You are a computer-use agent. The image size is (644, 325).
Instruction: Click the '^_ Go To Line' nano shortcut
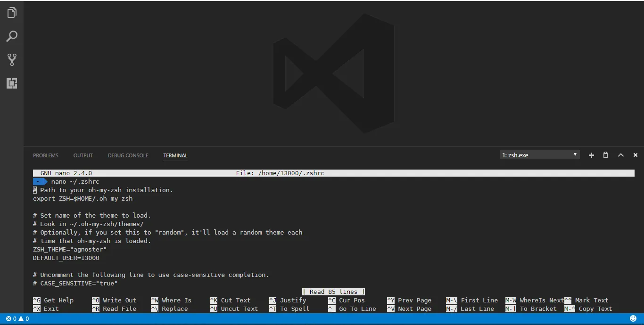click(x=352, y=309)
